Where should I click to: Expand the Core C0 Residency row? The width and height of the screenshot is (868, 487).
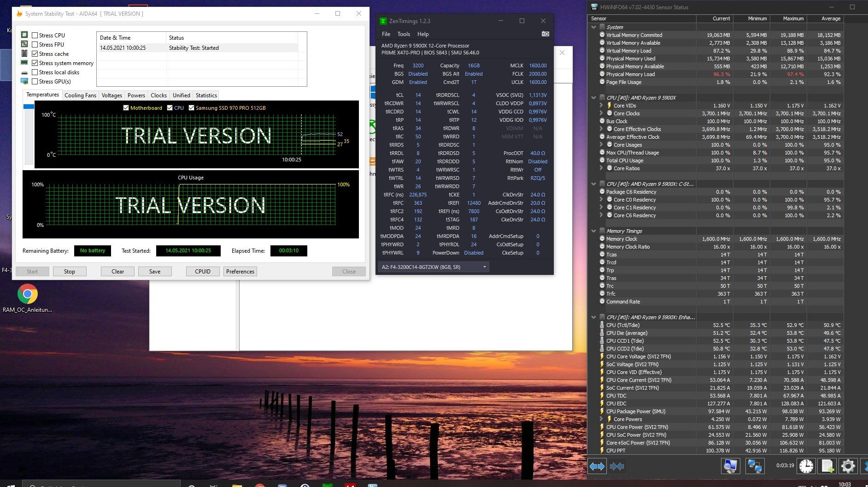pos(601,200)
